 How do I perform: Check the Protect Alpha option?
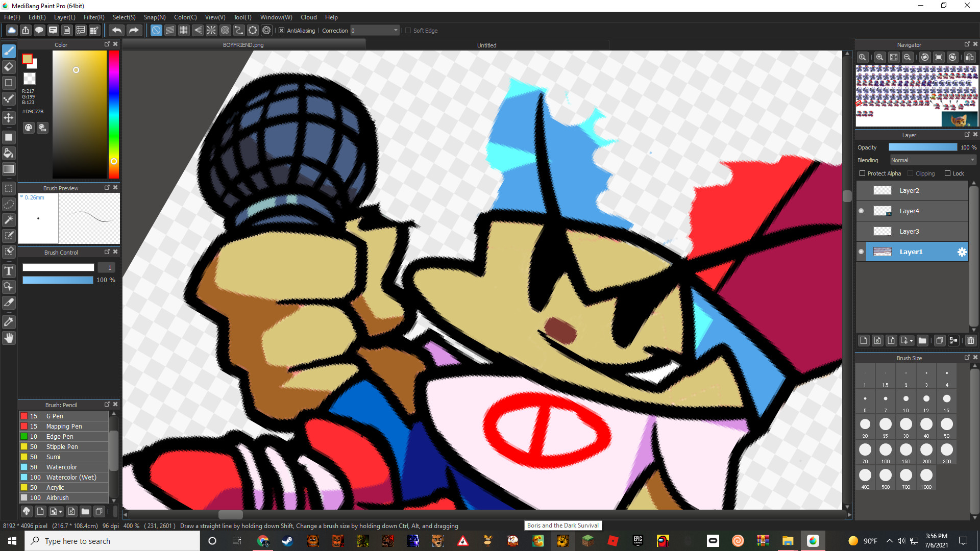pyautogui.click(x=863, y=173)
